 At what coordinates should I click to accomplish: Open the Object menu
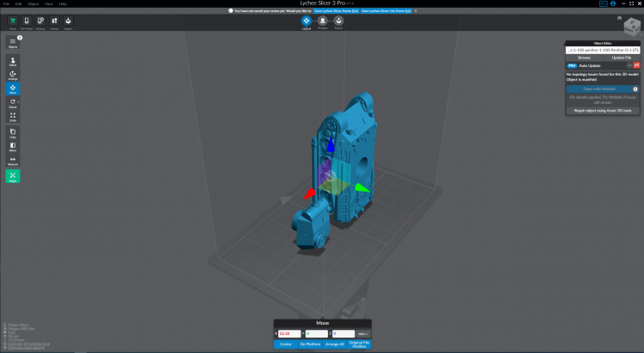pyautogui.click(x=33, y=3)
